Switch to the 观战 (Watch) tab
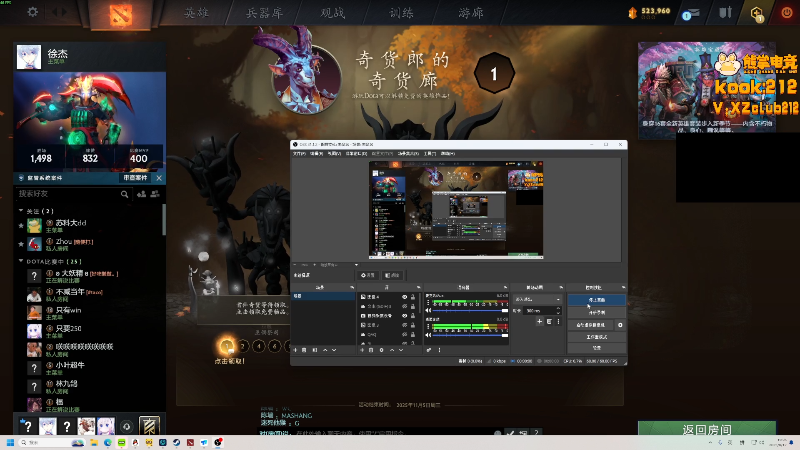Viewport: 800px width, 450px height. coord(333,13)
